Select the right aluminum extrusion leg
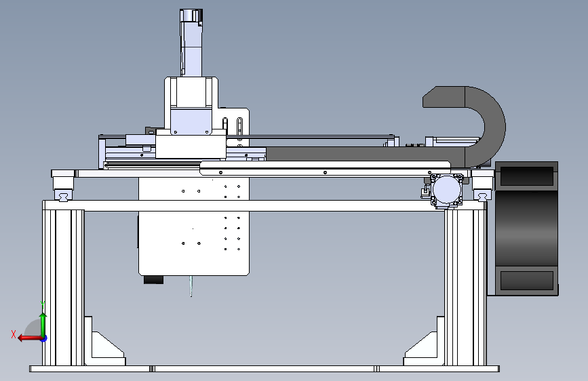 pyautogui.click(x=466, y=287)
